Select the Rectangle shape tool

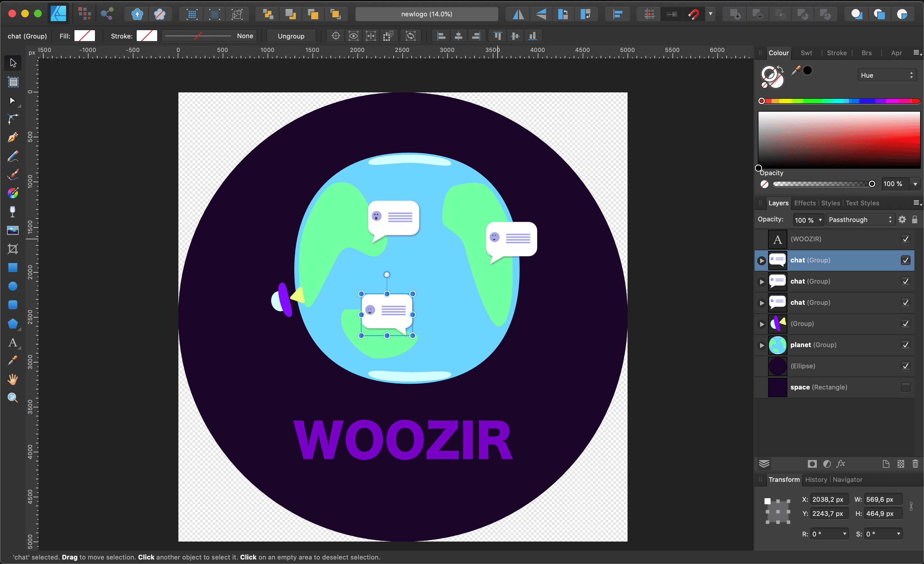tap(13, 268)
